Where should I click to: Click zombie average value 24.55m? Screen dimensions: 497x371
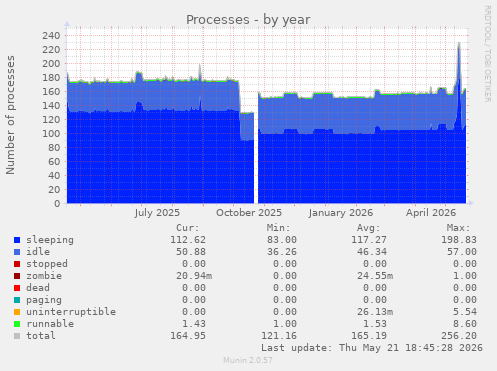(x=375, y=276)
